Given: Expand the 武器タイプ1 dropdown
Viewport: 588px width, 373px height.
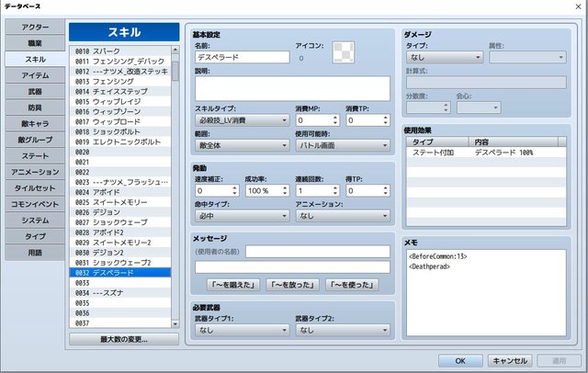Looking at the screenshot, I should click(x=242, y=330).
